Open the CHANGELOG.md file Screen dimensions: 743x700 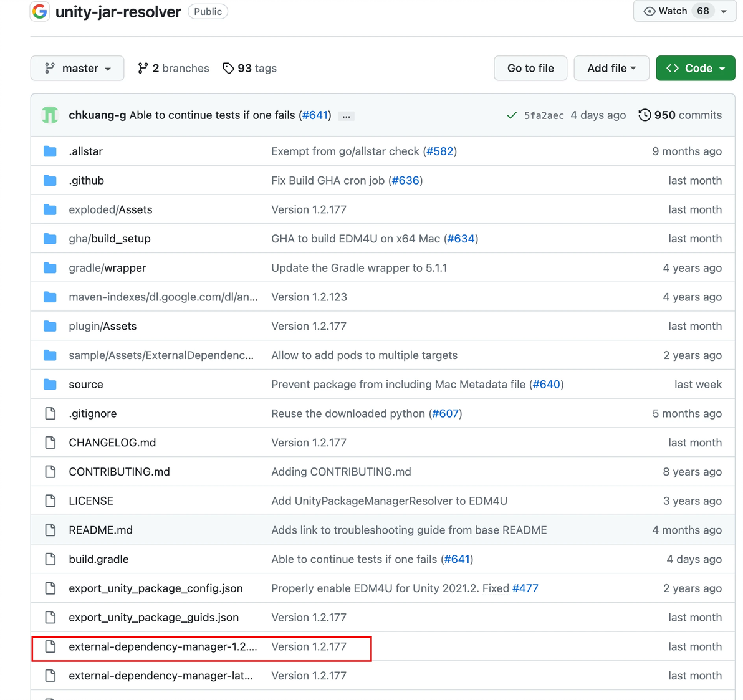coord(112,443)
